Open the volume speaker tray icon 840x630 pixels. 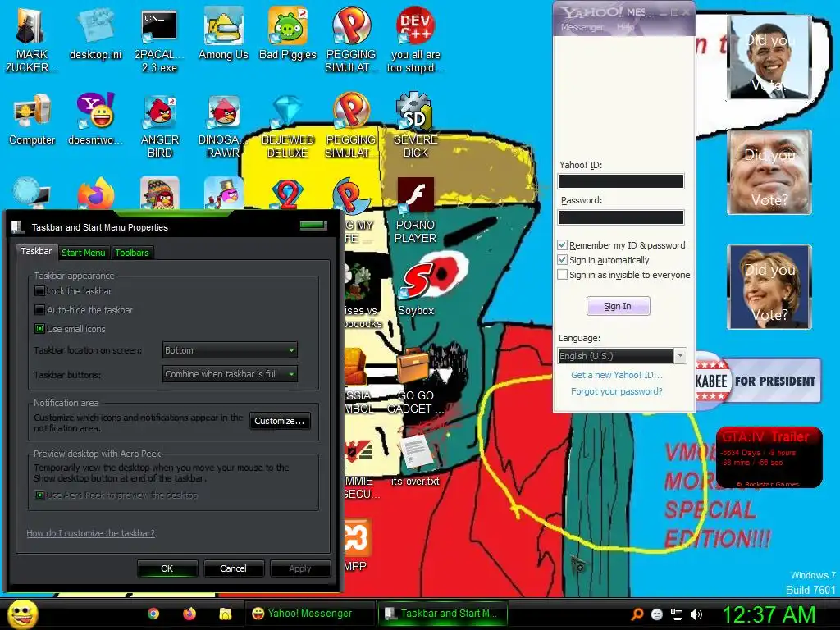click(x=696, y=614)
